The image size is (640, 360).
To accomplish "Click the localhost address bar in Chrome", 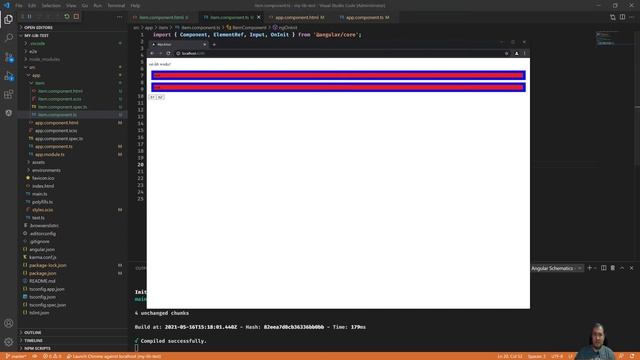I will click(339, 53).
